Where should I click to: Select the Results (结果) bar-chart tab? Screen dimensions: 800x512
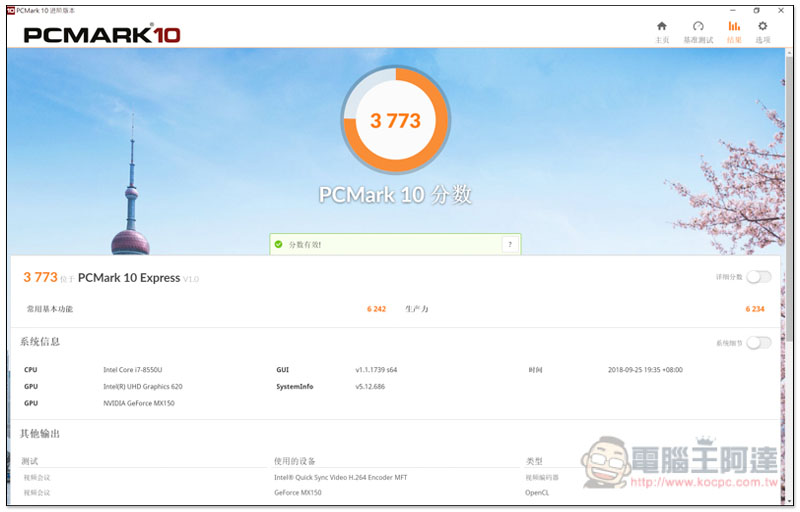734,32
